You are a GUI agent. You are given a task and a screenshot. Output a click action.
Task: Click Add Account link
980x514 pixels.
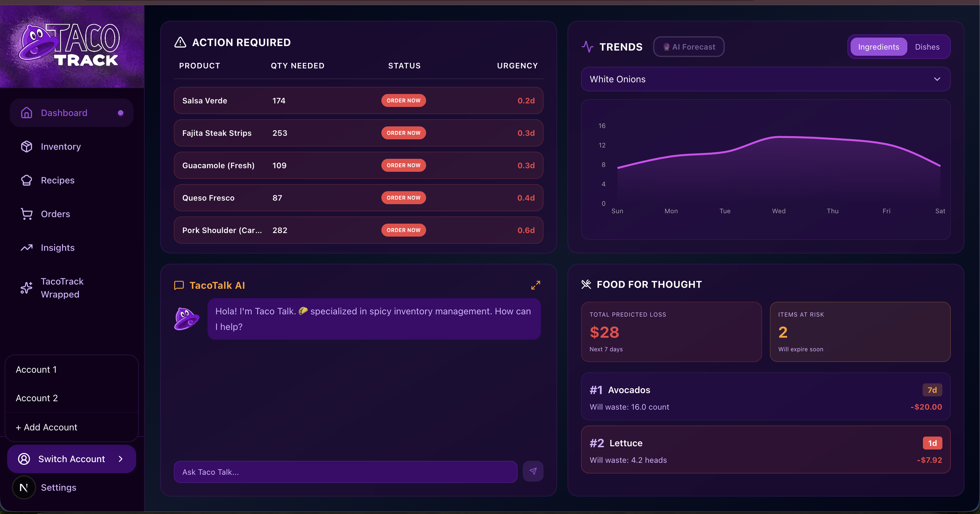46,427
